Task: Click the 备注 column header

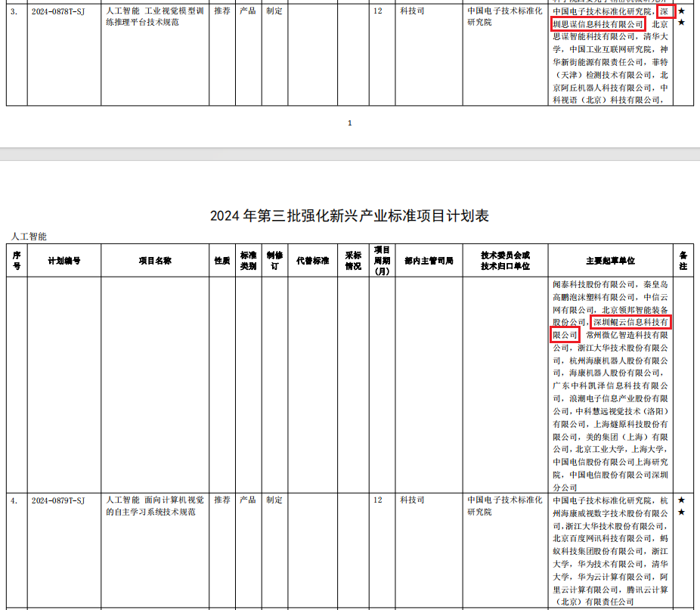Action: click(683, 260)
